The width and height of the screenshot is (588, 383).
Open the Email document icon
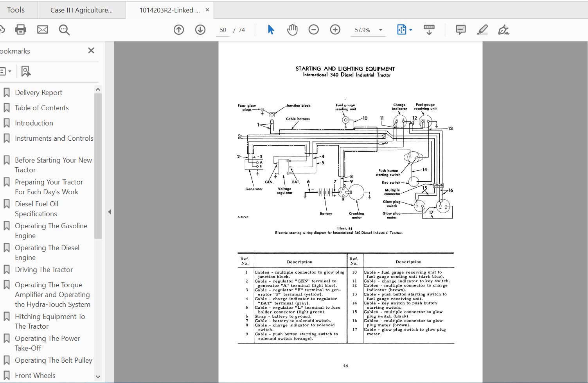coord(42,29)
